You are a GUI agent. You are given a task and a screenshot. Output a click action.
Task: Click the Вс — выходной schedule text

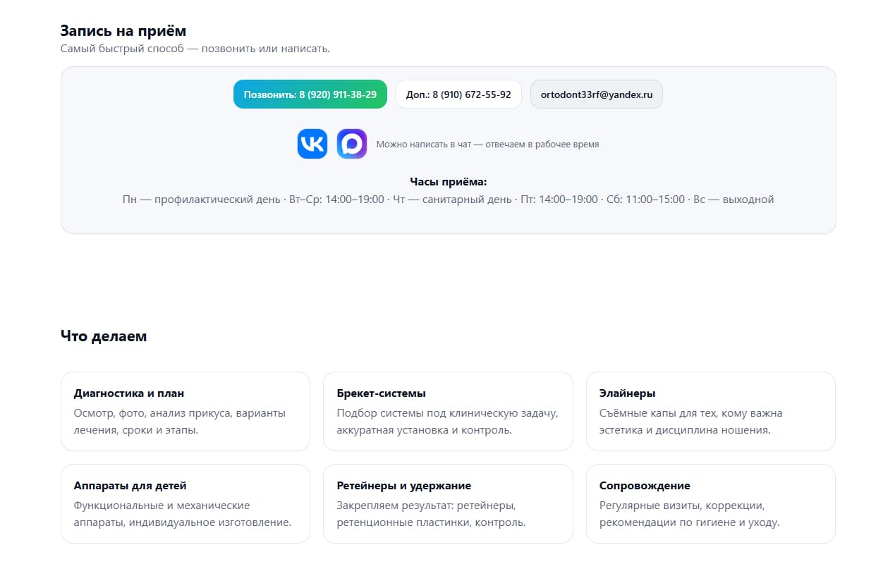pyautogui.click(x=733, y=200)
